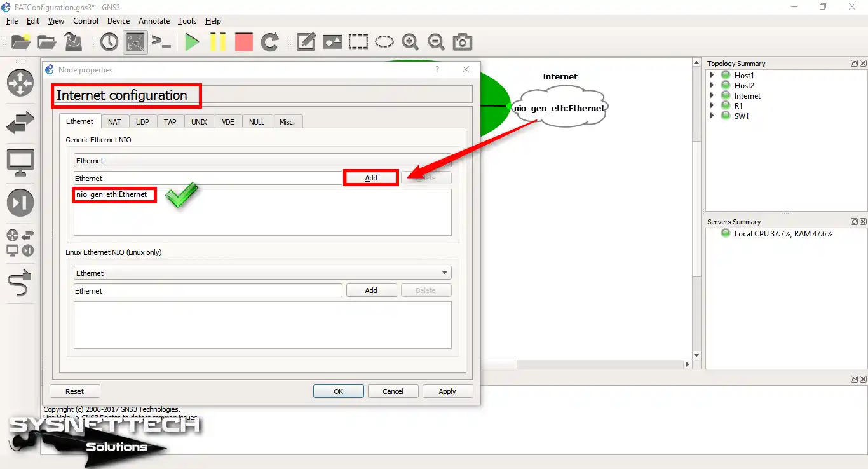This screenshot has width=868, height=469.
Task: Add a note using the pencil icon
Action: (306, 42)
